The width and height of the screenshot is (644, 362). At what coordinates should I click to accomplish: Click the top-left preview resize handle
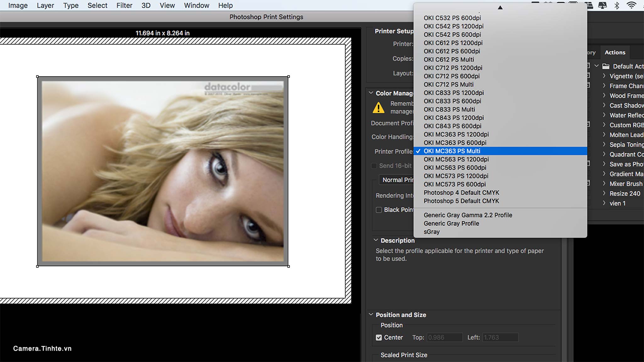click(38, 77)
